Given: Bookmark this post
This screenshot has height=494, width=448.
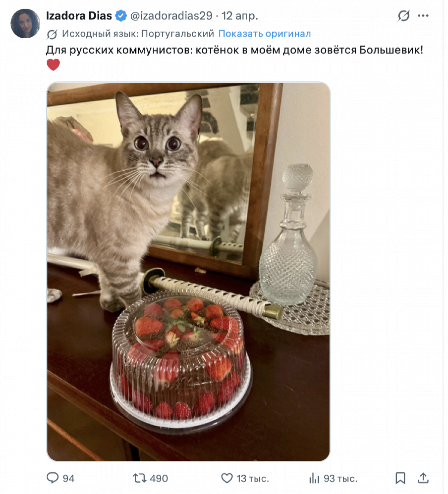Looking at the screenshot, I should coord(400,478).
